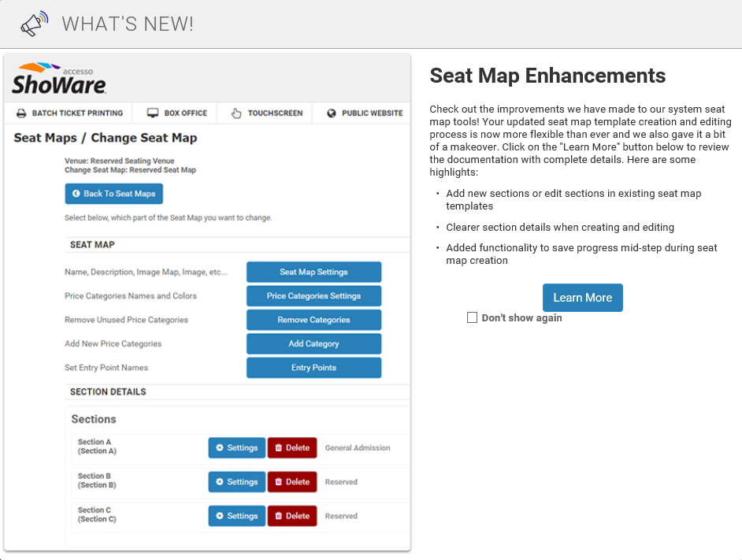Delete Section B

[292, 482]
